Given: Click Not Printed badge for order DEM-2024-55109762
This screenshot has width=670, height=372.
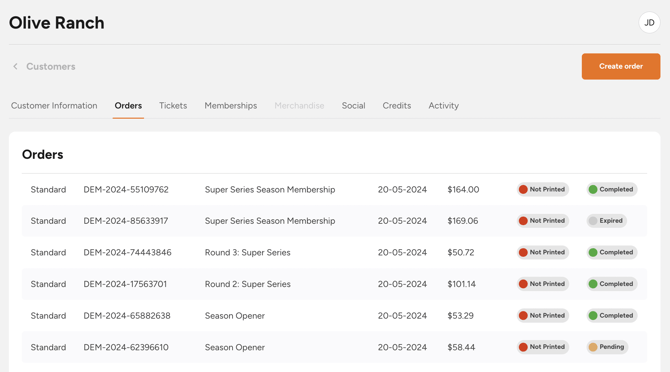Looking at the screenshot, I should tap(543, 189).
